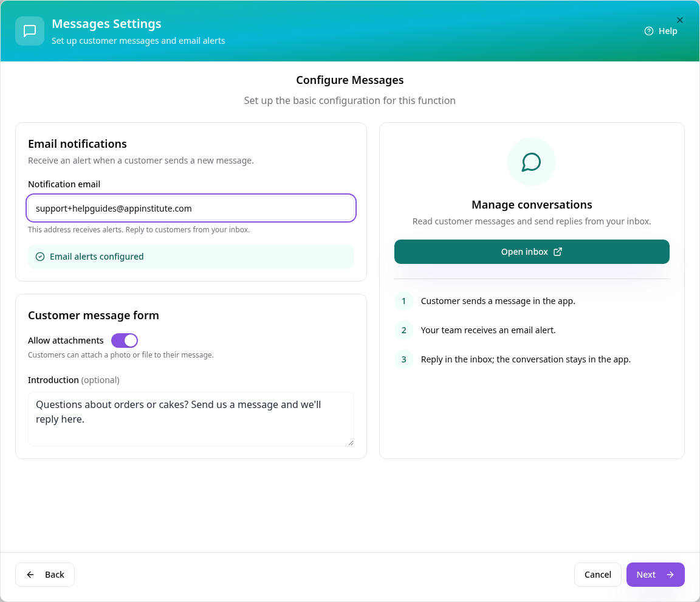Click 'Customer sends a message in the app.'
The image size is (700, 602).
point(498,301)
